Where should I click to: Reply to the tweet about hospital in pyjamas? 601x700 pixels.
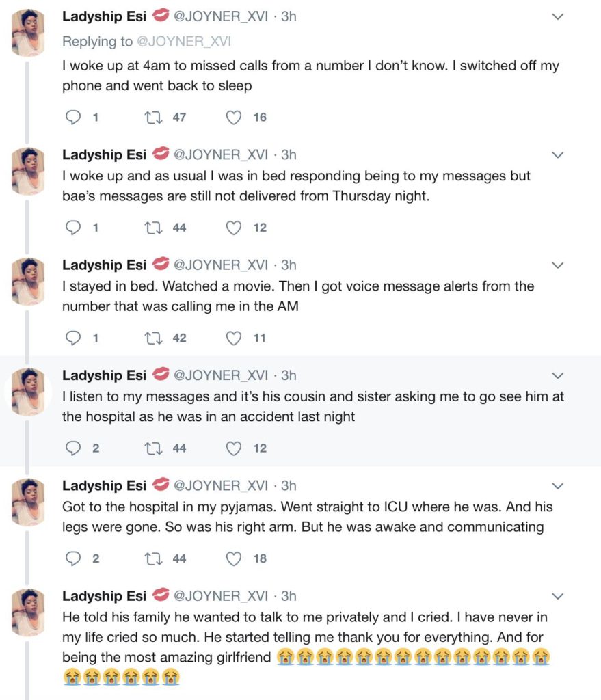pos(73,558)
